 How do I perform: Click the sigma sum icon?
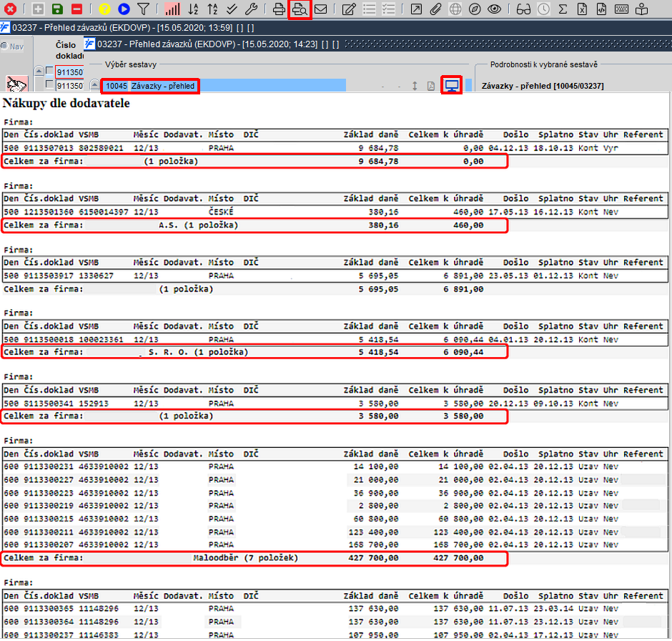pyautogui.click(x=563, y=9)
